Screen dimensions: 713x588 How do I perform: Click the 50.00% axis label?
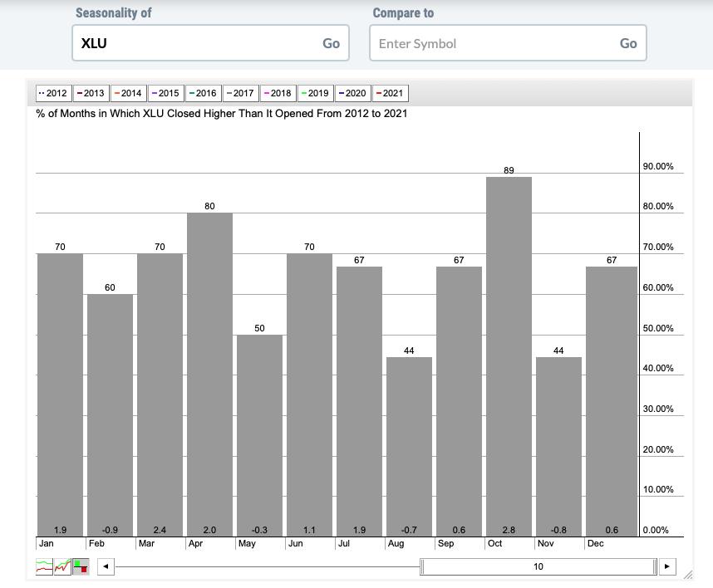[658, 328]
